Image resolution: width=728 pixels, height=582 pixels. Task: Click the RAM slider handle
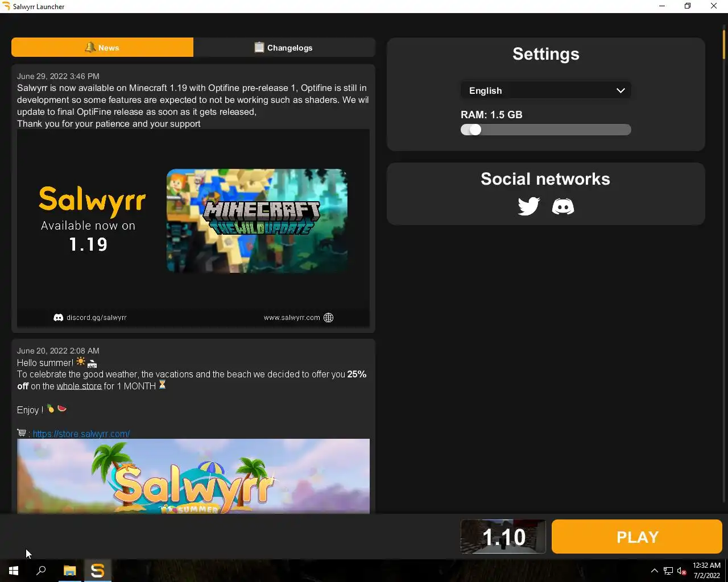click(x=475, y=130)
